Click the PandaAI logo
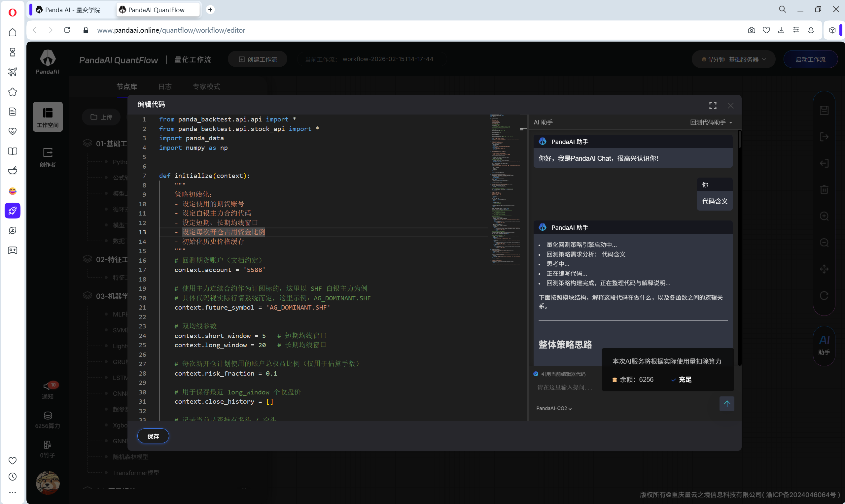Screen dimensions: 845x504 click(48, 61)
